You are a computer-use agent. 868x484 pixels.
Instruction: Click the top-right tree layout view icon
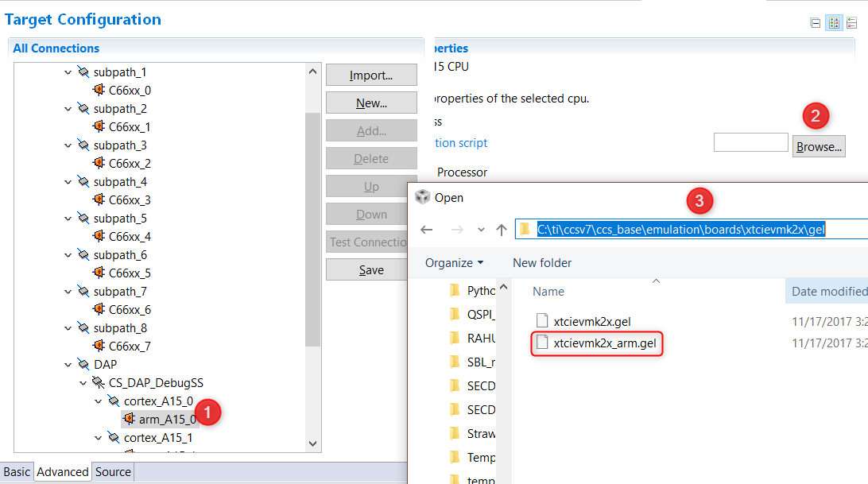tap(851, 23)
